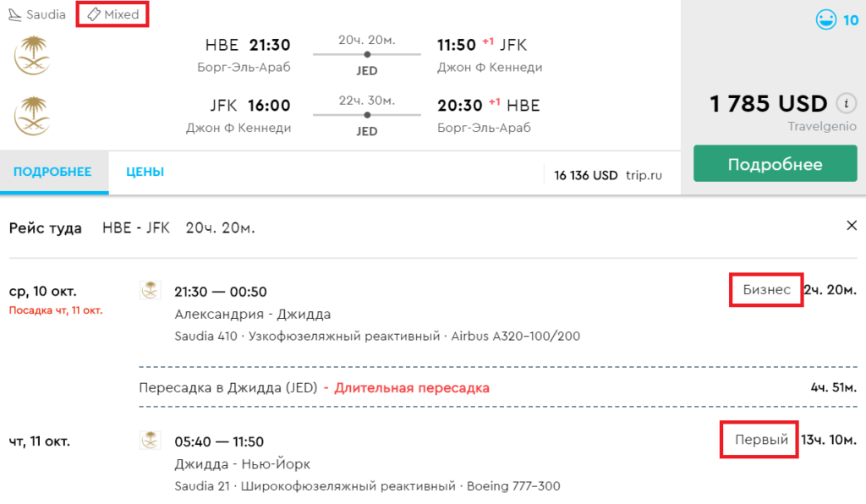Viewport: 866px width, 504px height.
Task: Click the blue smiley rating icon
Action: [x=825, y=20]
